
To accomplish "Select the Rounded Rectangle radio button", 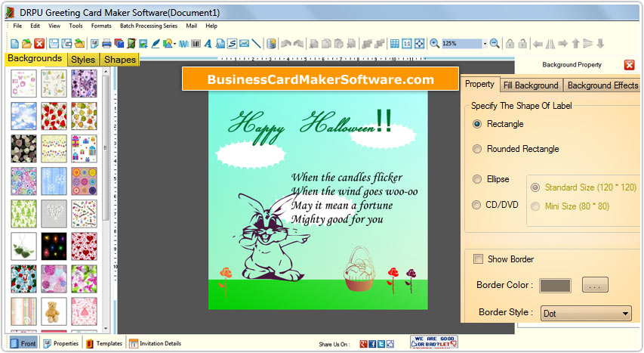I will (x=477, y=149).
